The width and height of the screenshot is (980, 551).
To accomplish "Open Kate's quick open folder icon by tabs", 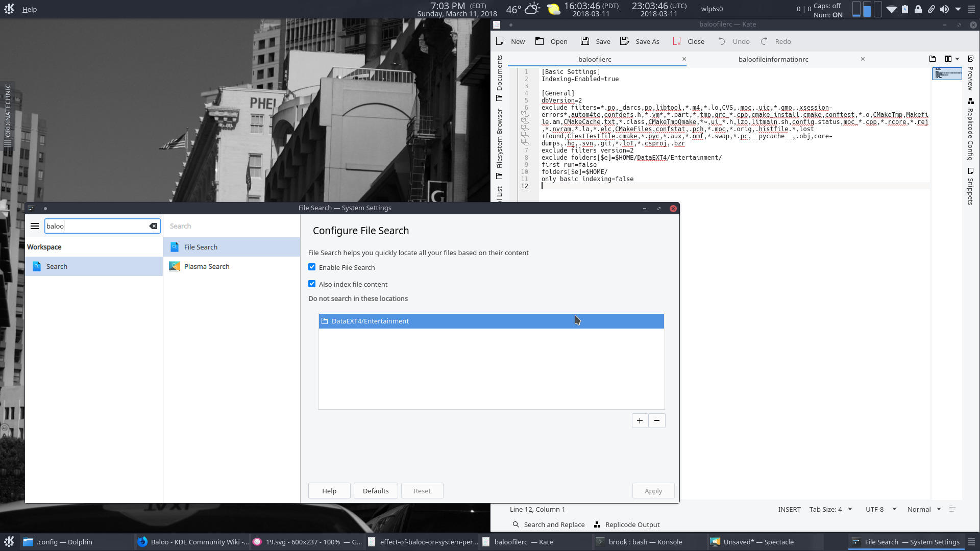I will (933, 59).
